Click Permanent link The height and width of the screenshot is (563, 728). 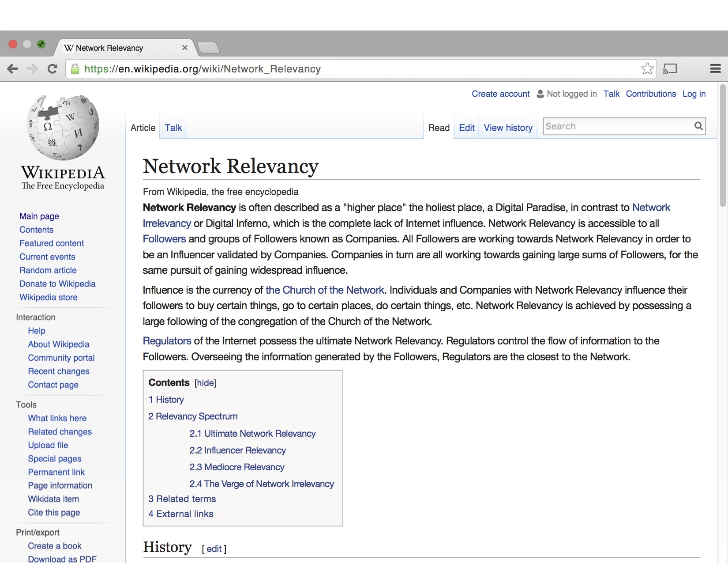coord(56,472)
